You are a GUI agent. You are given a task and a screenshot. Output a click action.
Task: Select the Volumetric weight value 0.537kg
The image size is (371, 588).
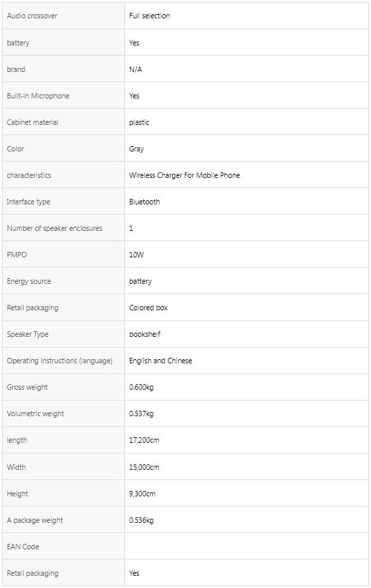pyautogui.click(x=141, y=414)
